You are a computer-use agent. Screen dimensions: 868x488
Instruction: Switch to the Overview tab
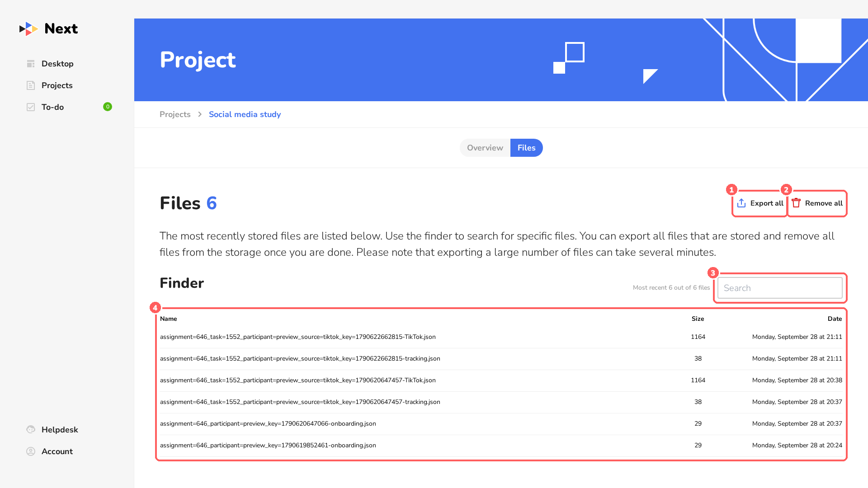485,148
